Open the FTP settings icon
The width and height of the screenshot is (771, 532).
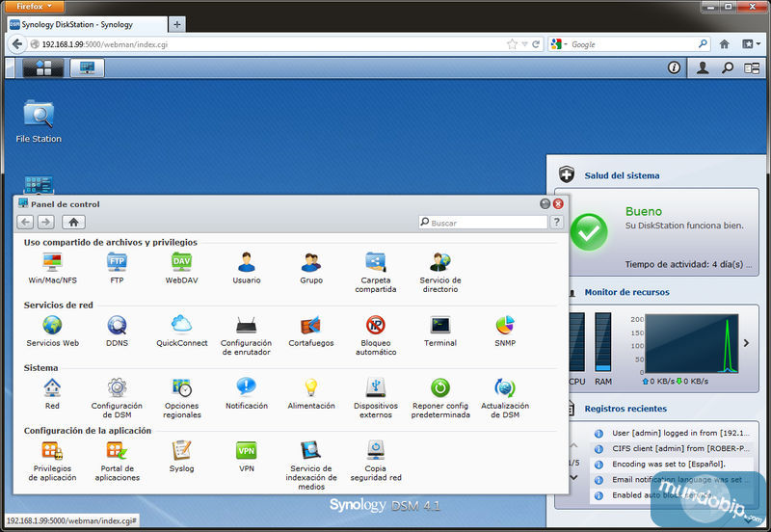coord(117,268)
